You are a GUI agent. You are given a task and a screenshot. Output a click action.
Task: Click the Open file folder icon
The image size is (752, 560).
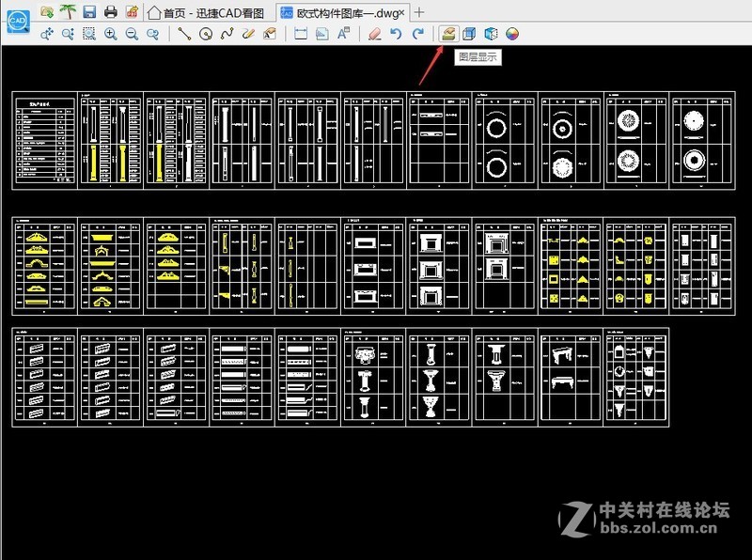[x=47, y=12]
